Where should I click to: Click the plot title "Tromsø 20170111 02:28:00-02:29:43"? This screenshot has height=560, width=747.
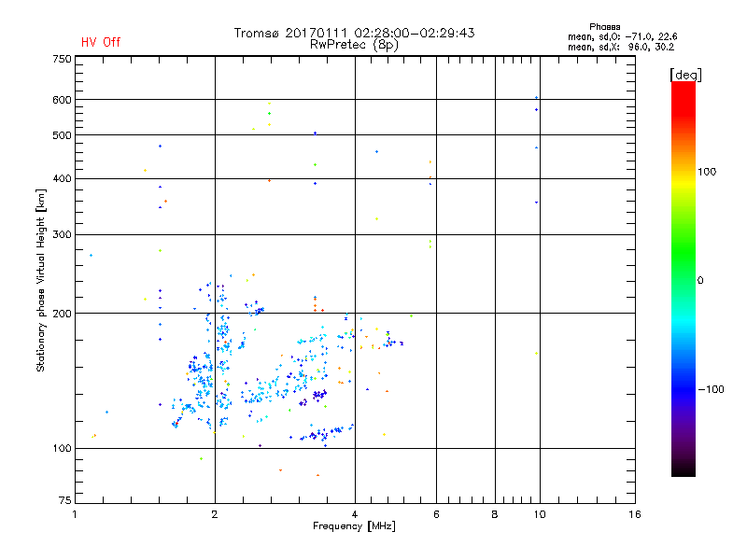354,33
